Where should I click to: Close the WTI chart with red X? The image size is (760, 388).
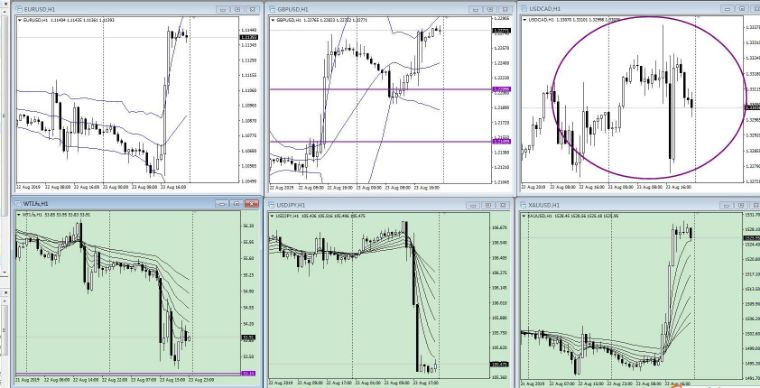click(x=252, y=204)
